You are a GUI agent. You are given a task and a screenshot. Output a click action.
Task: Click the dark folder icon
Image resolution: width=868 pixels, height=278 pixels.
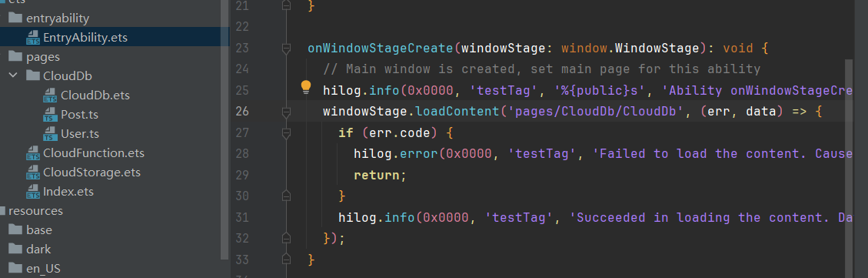(15, 250)
